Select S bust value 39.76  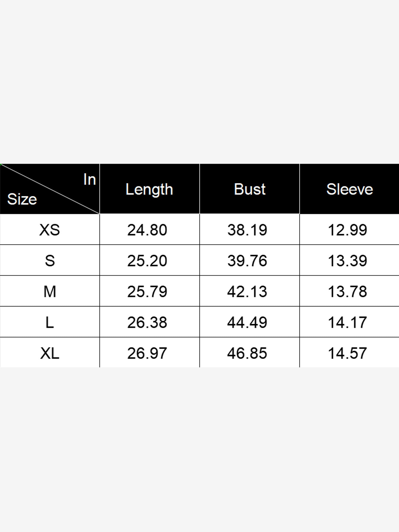point(247,261)
